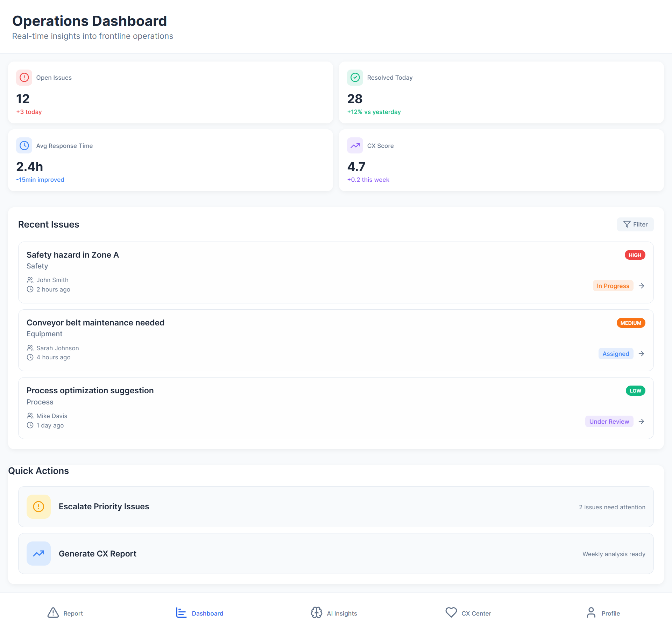The width and height of the screenshot is (672, 632).
Task: Click the Escalate Priority Issues action
Action: pyautogui.click(x=104, y=507)
